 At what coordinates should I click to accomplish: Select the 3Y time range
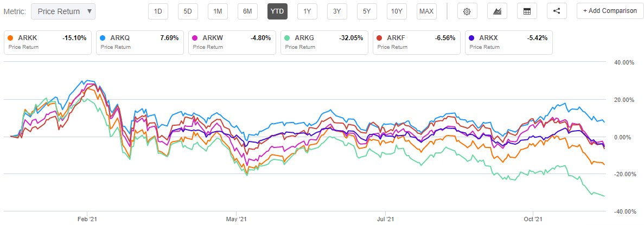[337, 11]
